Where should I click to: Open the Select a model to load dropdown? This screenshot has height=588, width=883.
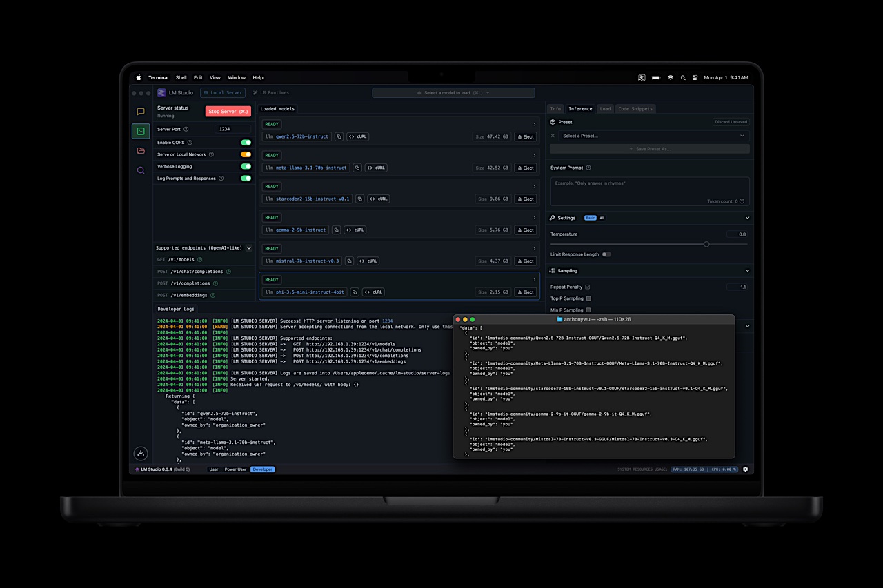[453, 93]
